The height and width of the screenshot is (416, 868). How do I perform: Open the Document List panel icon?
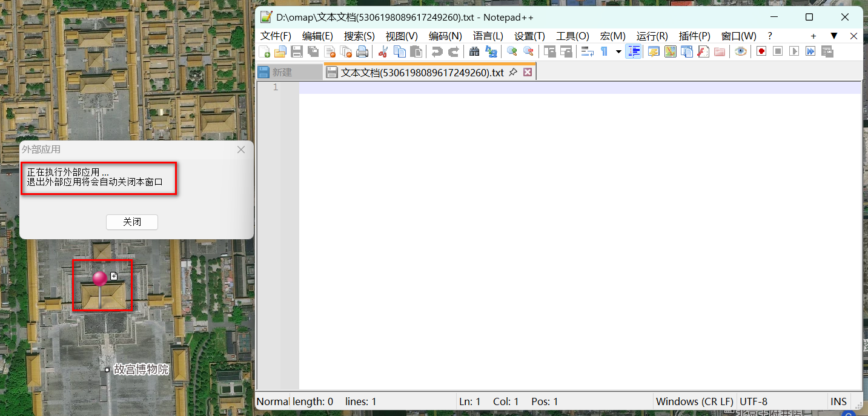pos(686,51)
